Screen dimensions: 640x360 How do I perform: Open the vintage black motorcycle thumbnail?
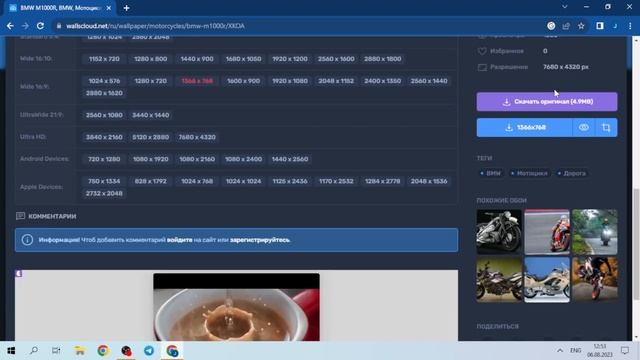click(x=499, y=232)
